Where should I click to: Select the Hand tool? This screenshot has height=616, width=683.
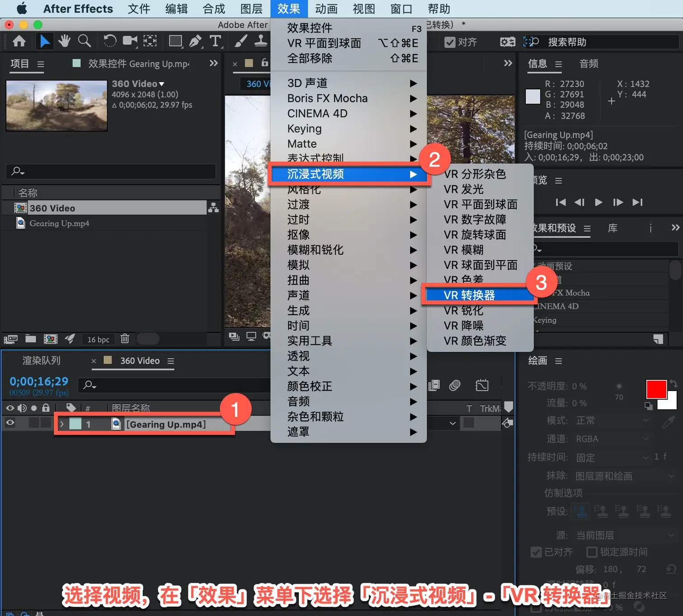click(x=64, y=41)
